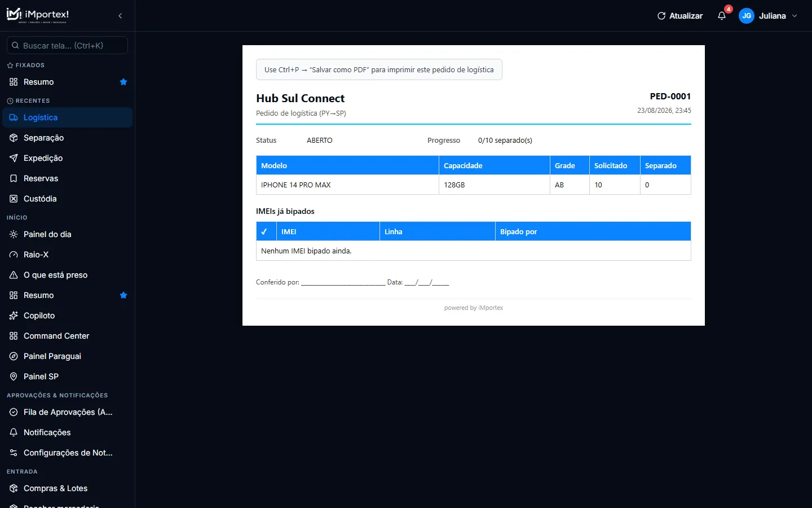The height and width of the screenshot is (508, 812).
Task: Click the Expedição send icon
Action: click(x=14, y=158)
